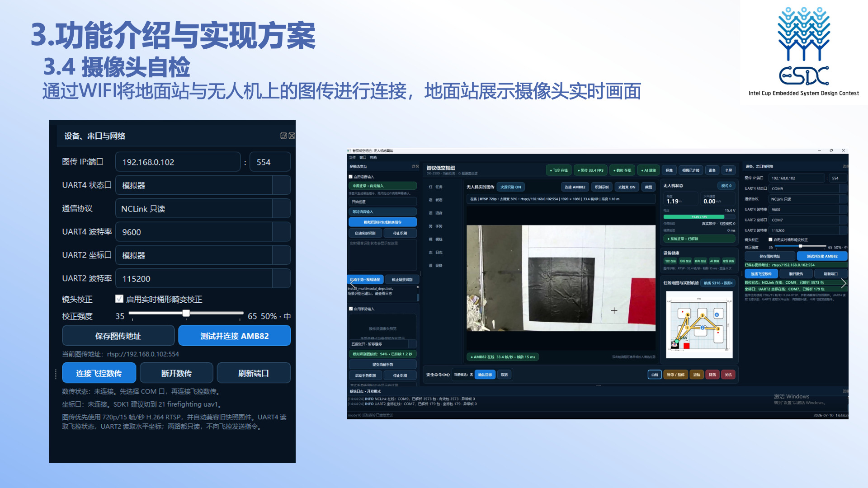
Task: Open the 帮助 menu
Action: click(x=373, y=158)
